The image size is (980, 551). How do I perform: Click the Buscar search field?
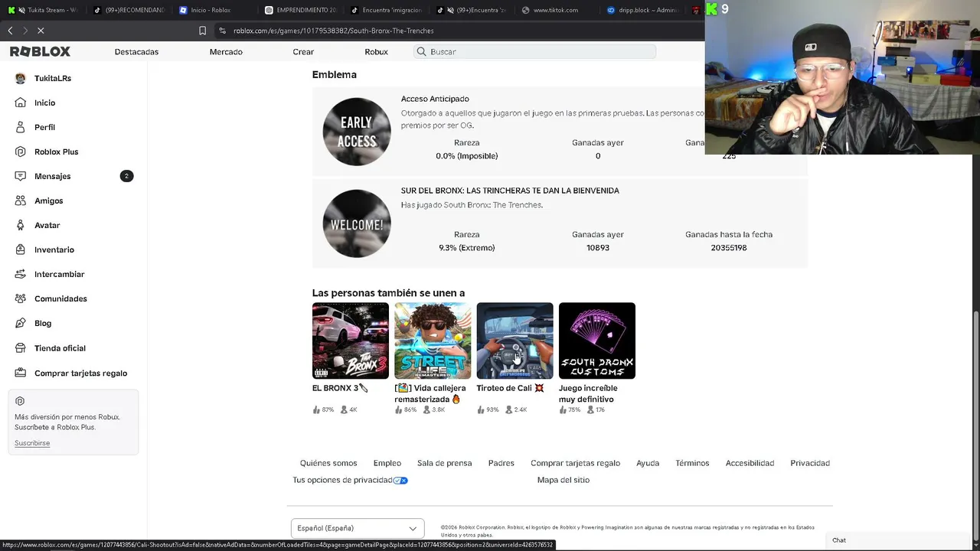[534, 51]
